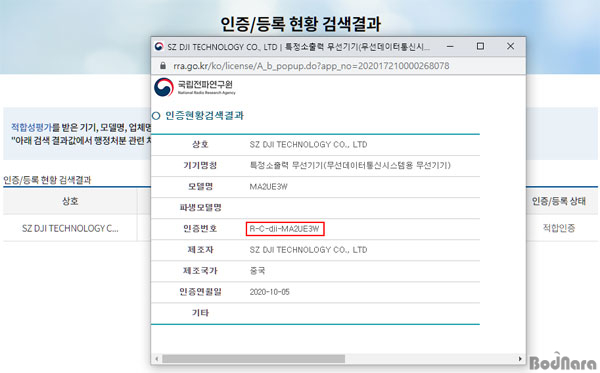This screenshot has width=600, height=373.
Task: Click the National Radio Research Agency logo
Action: 195,87
